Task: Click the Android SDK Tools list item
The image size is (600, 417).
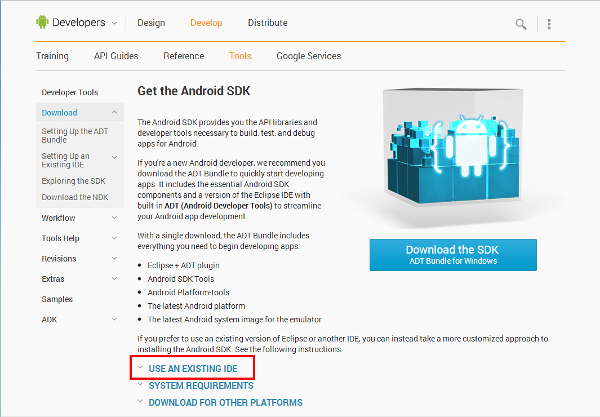Action: [181, 279]
